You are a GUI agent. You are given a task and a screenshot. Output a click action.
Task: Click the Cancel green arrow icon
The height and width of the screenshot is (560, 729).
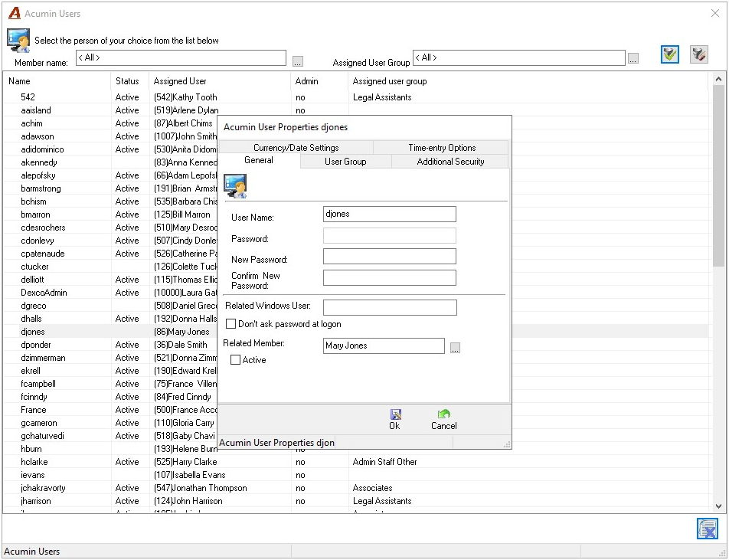[x=444, y=414]
